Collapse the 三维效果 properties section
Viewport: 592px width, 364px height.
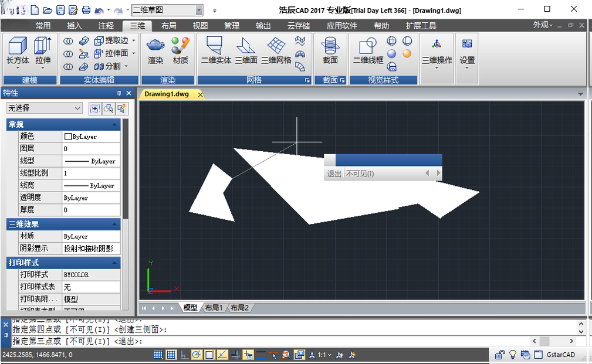(114, 224)
